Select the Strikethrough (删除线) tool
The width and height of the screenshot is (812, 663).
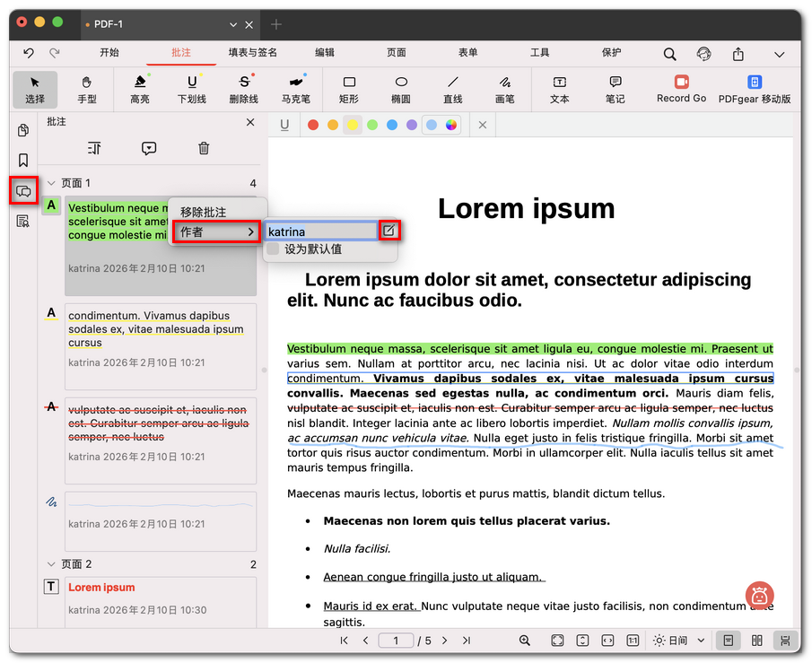click(x=243, y=89)
